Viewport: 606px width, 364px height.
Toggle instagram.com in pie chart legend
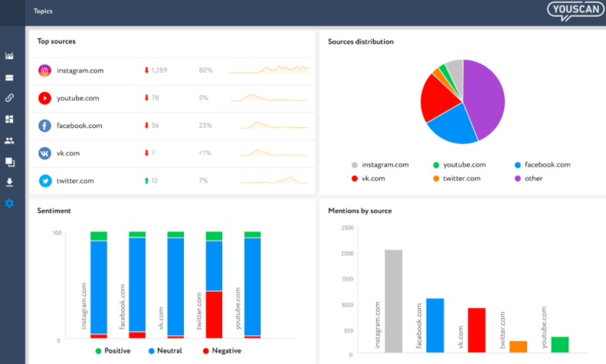click(x=380, y=165)
